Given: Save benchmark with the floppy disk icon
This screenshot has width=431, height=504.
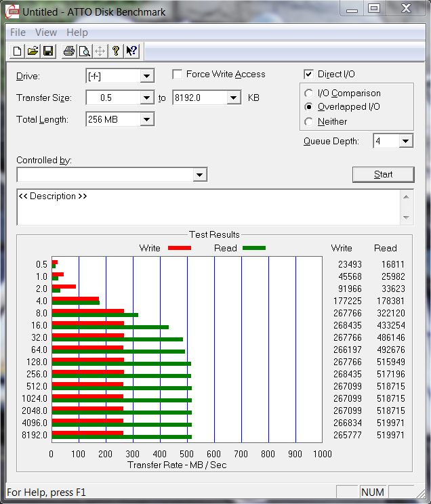Looking at the screenshot, I should click(48, 51).
